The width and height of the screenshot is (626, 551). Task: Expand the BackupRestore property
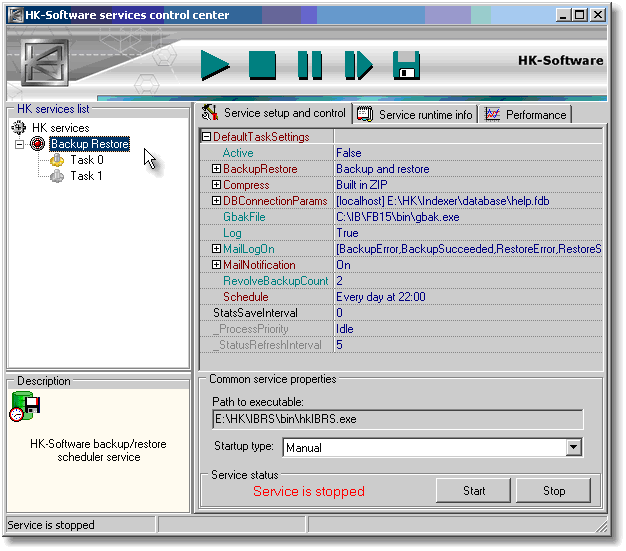click(216, 169)
